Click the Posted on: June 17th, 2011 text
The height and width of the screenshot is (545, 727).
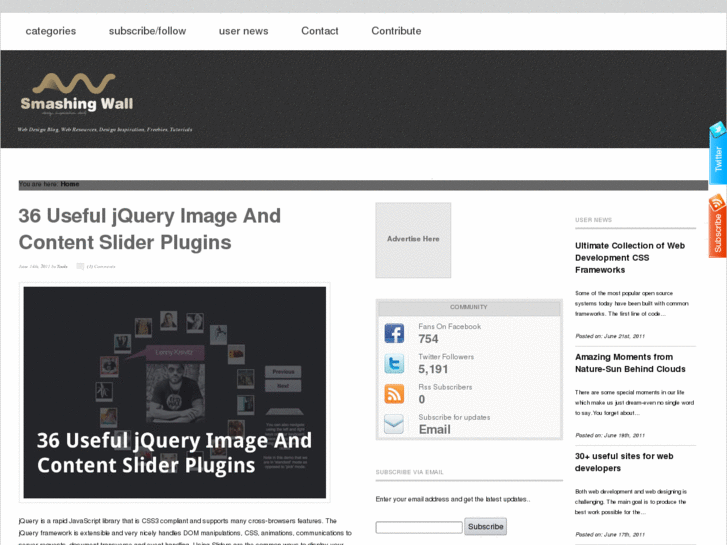click(x=610, y=535)
